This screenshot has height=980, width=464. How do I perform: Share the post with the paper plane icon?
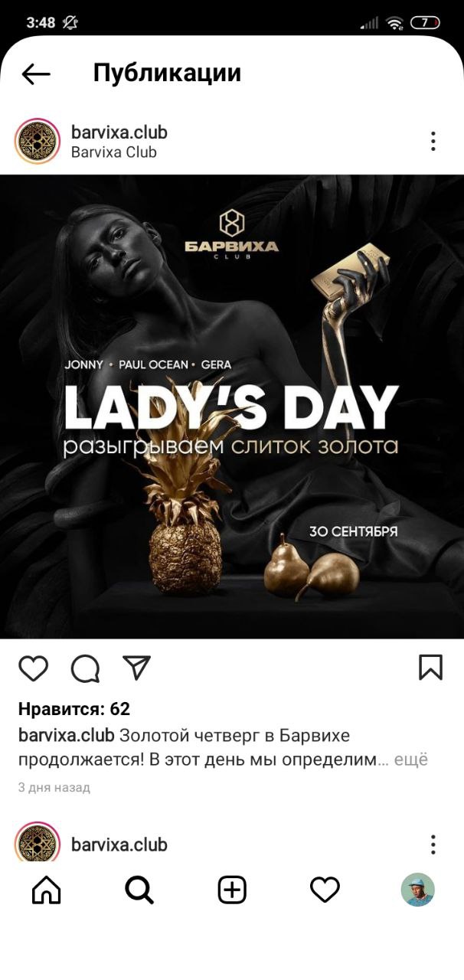tap(137, 668)
